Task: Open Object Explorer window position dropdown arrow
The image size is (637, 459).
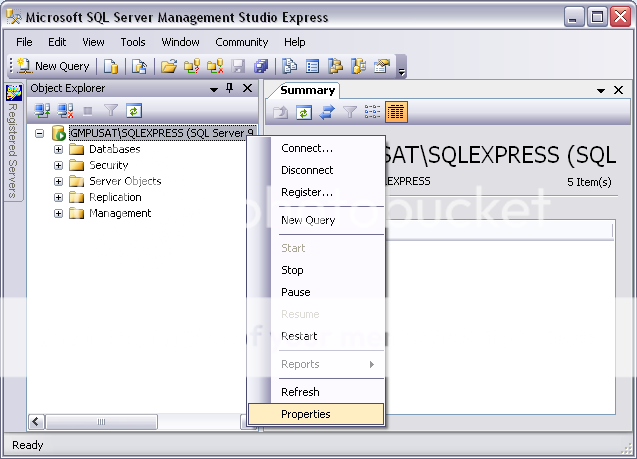Action: pyautogui.click(x=214, y=89)
